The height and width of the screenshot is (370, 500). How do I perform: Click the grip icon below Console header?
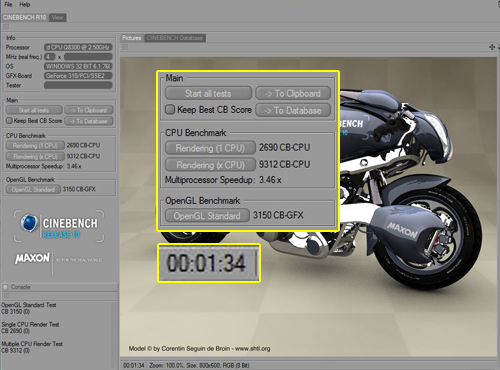(x=6, y=296)
